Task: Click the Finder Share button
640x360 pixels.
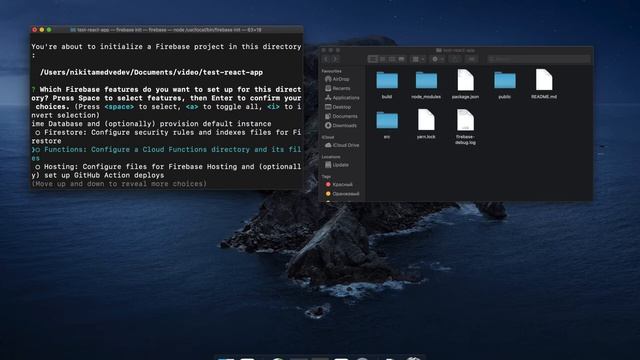Action: point(455,60)
